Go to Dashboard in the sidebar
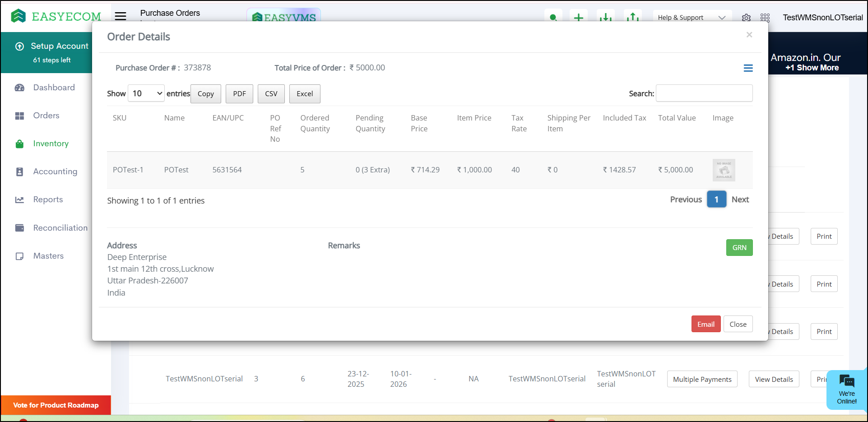868x422 pixels. (x=54, y=88)
